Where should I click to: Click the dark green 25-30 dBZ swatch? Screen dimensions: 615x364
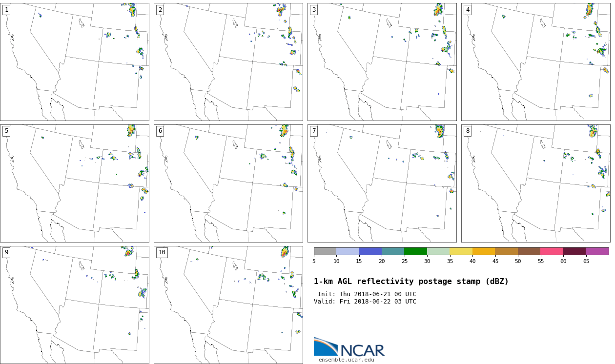pos(416,251)
